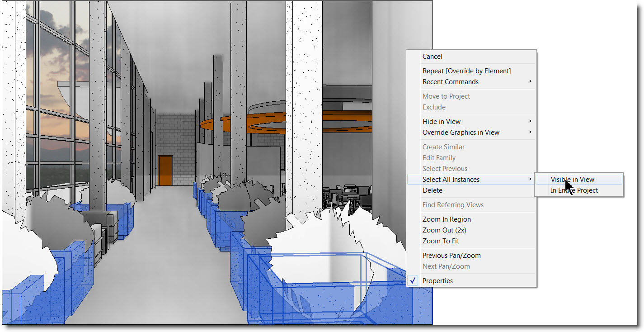Click the orange door at corridor end

[165, 170]
